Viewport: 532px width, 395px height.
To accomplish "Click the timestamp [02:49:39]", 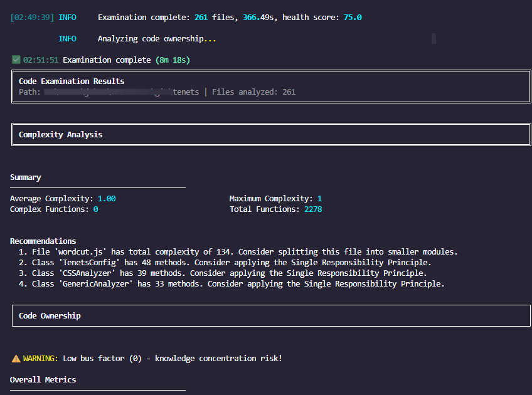I will pyautogui.click(x=31, y=17).
